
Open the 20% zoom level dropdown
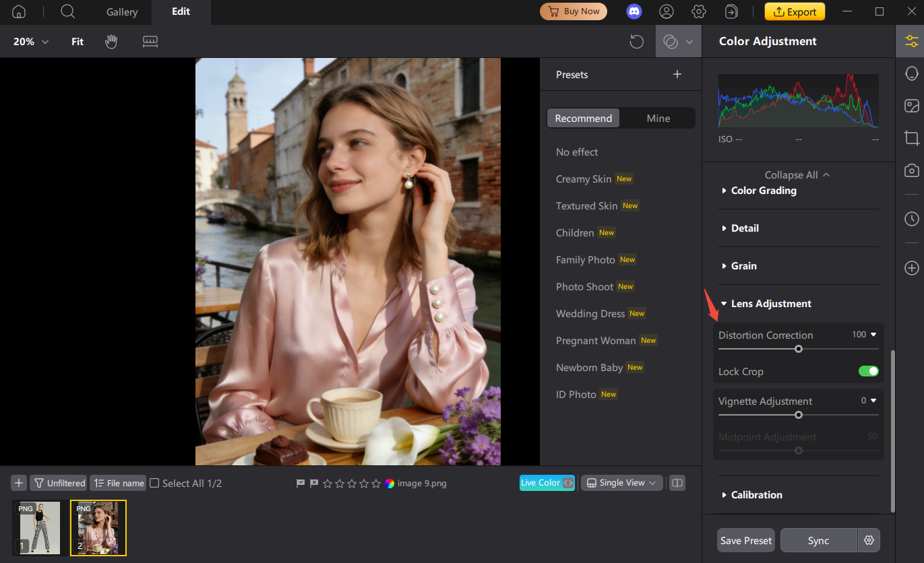coord(31,42)
